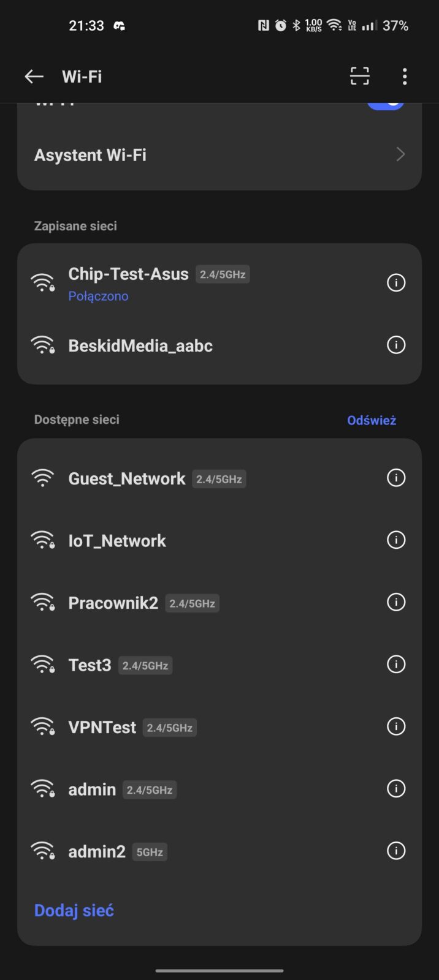Connect to the Guest_Network entry

coord(127,478)
